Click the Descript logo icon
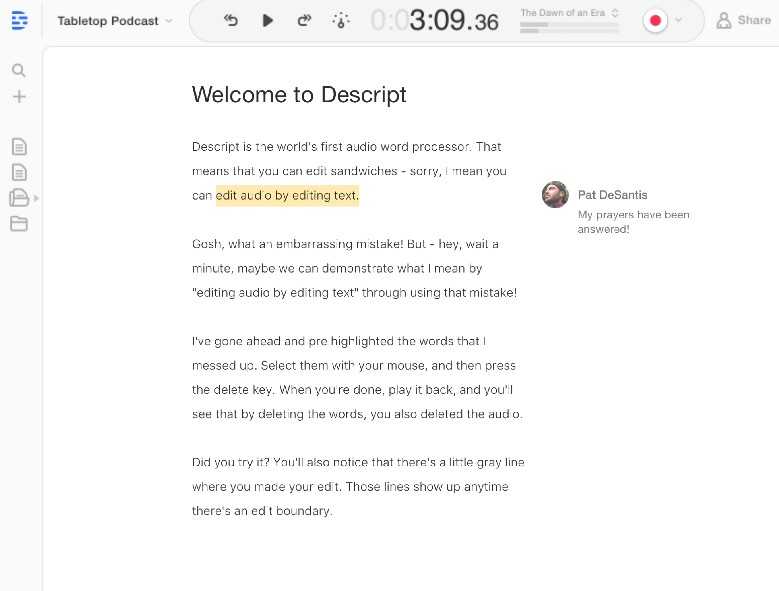The image size is (779, 591). tap(19, 20)
